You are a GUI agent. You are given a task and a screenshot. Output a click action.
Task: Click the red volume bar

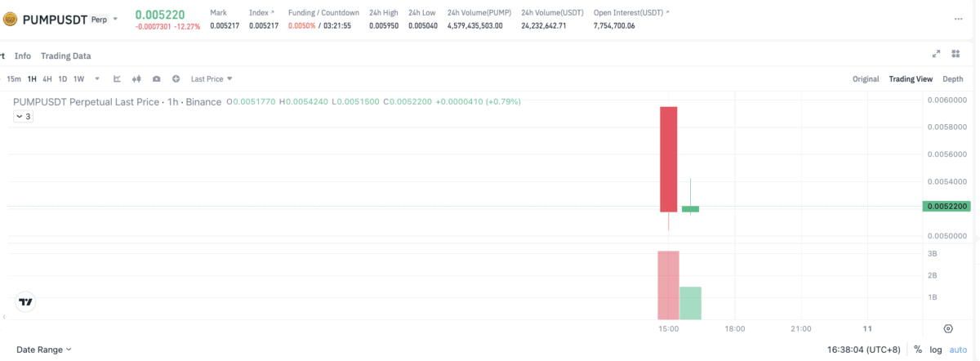click(669, 285)
